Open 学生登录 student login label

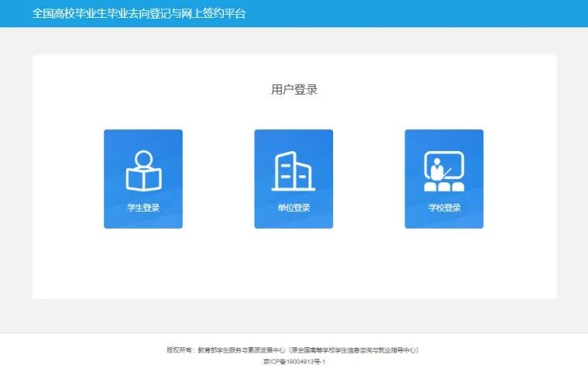143,208
